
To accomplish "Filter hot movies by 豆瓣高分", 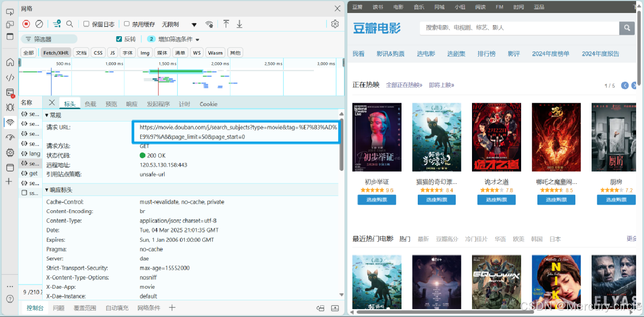I will click(446, 239).
